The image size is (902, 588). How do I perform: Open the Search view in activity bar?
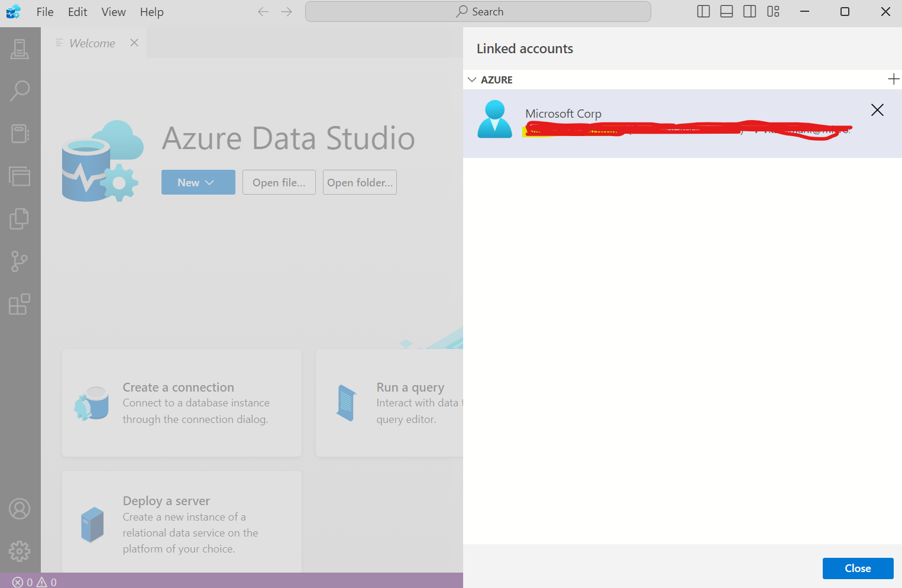coord(20,91)
